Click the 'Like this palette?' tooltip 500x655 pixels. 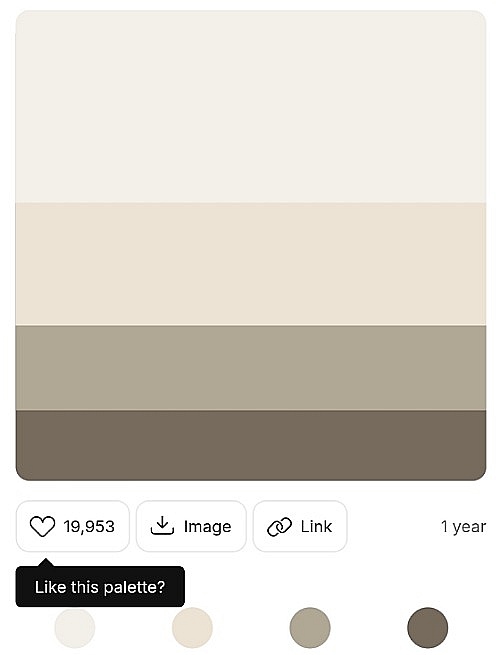click(x=100, y=586)
